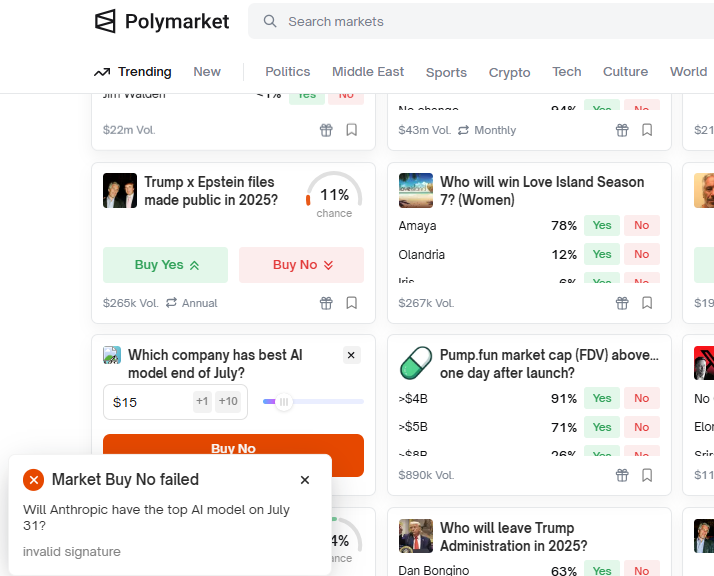Screen dimensions: 714x576
Task: Open the Polymarket logo home link
Action: tap(162, 21)
